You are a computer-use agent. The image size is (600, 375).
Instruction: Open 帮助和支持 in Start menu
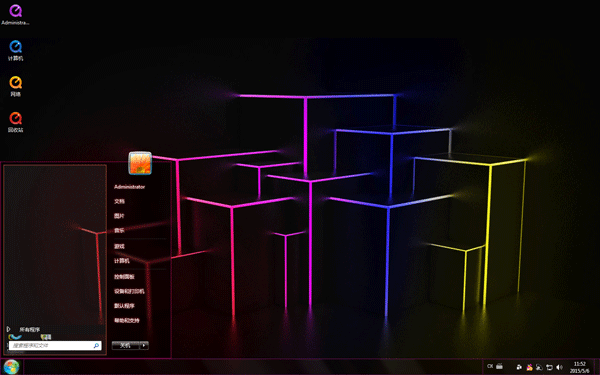click(x=127, y=320)
